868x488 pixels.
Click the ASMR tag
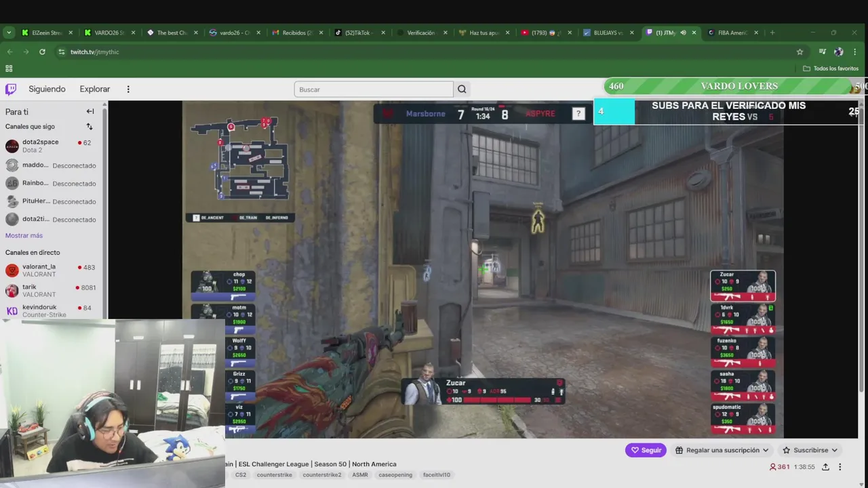pos(360,475)
